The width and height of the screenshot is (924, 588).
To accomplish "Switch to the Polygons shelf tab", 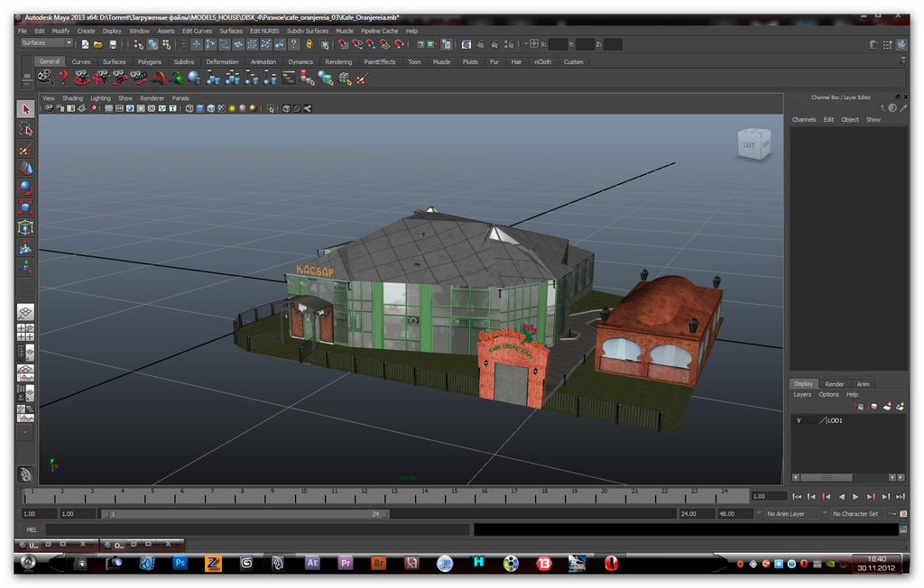I will pyautogui.click(x=149, y=62).
